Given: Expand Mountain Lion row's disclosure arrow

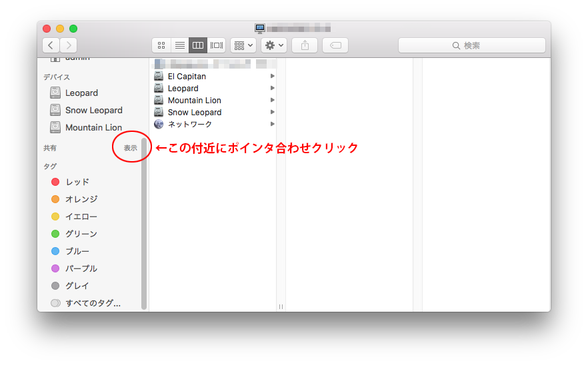Looking at the screenshot, I should pyautogui.click(x=273, y=100).
